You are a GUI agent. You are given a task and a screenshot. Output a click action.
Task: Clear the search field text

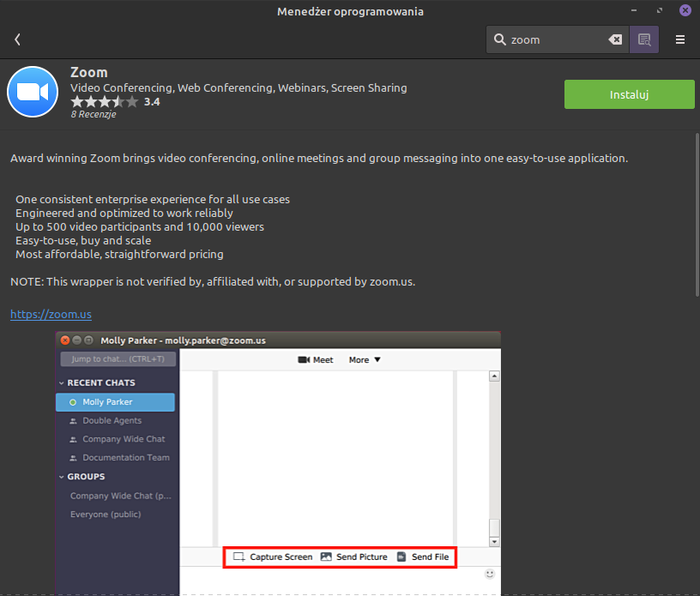click(x=615, y=39)
